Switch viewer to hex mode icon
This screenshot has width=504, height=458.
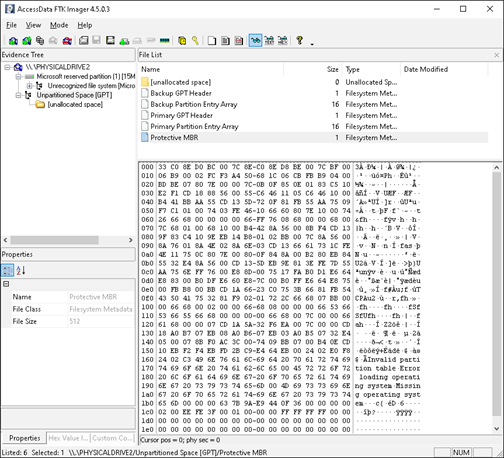click(x=283, y=41)
